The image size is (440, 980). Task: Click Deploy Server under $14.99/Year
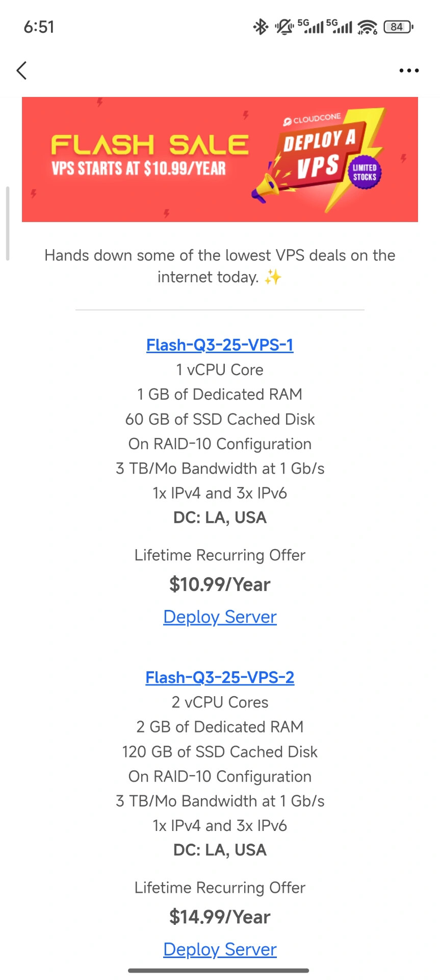point(220,949)
